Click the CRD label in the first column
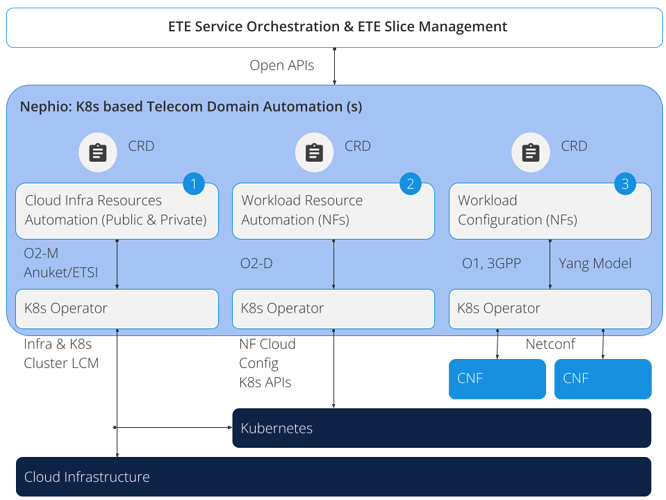The image size is (666, 500). coord(141,146)
